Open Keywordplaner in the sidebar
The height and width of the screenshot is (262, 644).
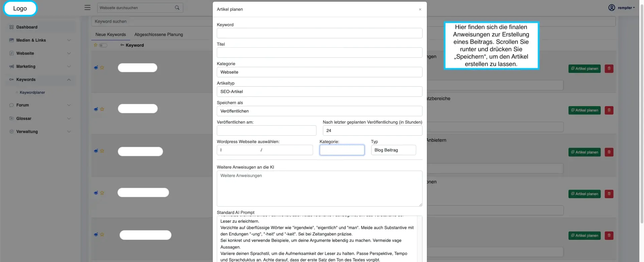(x=32, y=92)
